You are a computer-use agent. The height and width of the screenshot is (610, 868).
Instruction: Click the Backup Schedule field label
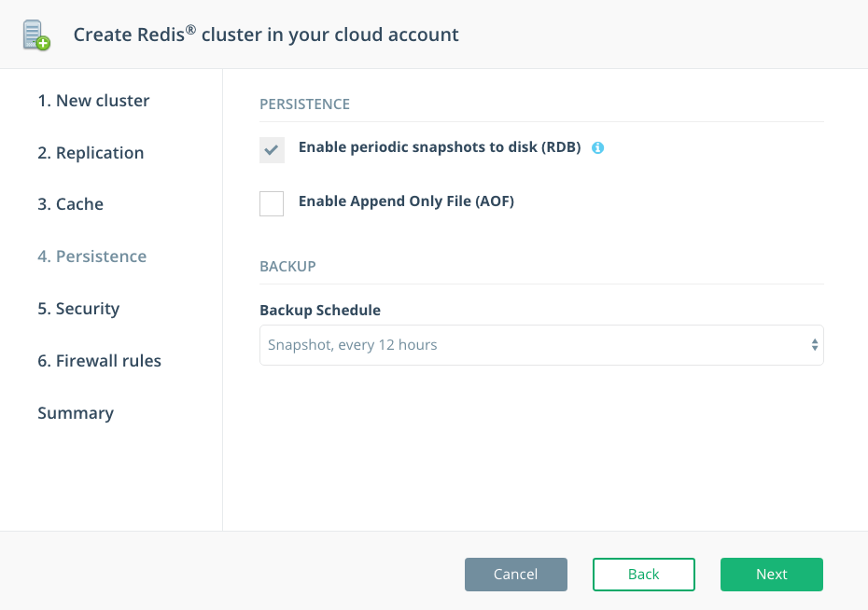tap(320, 311)
